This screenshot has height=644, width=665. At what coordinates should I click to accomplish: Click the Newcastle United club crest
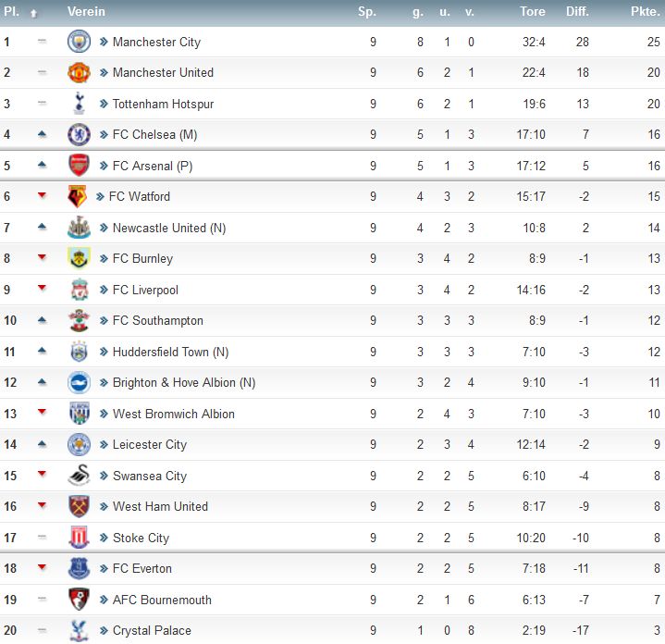[79, 228]
